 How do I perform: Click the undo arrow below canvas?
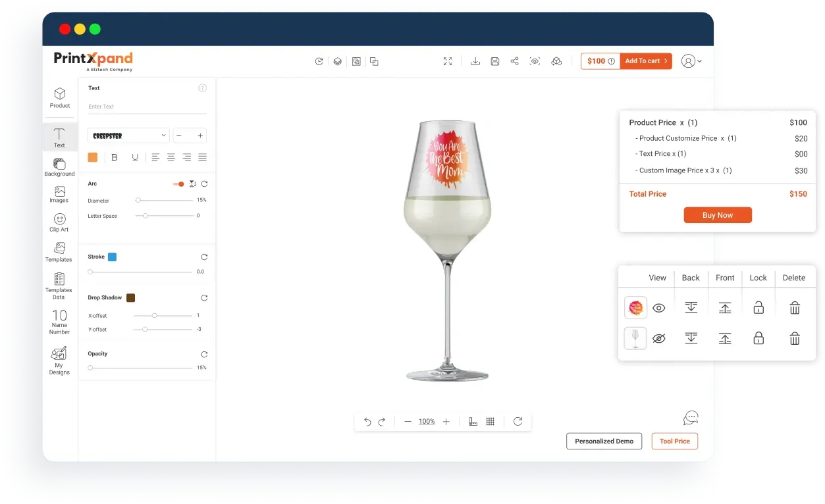coord(367,422)
